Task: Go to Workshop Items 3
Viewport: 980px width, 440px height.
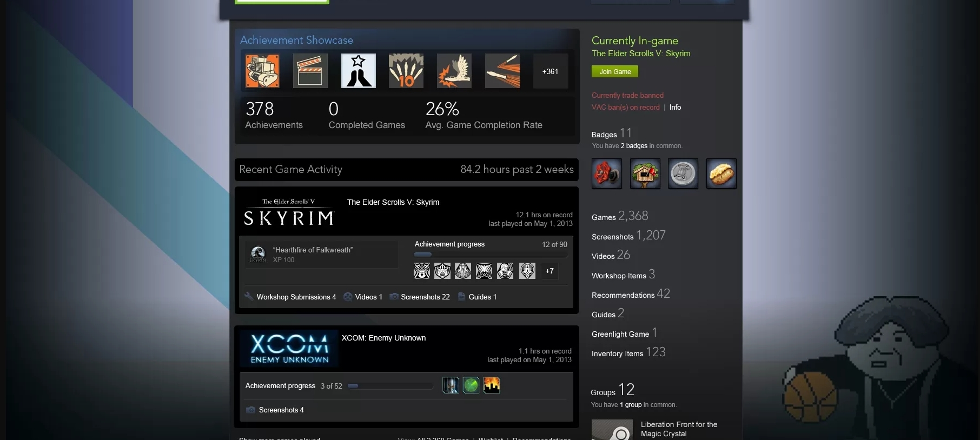Action: click(x=624, y=275)
